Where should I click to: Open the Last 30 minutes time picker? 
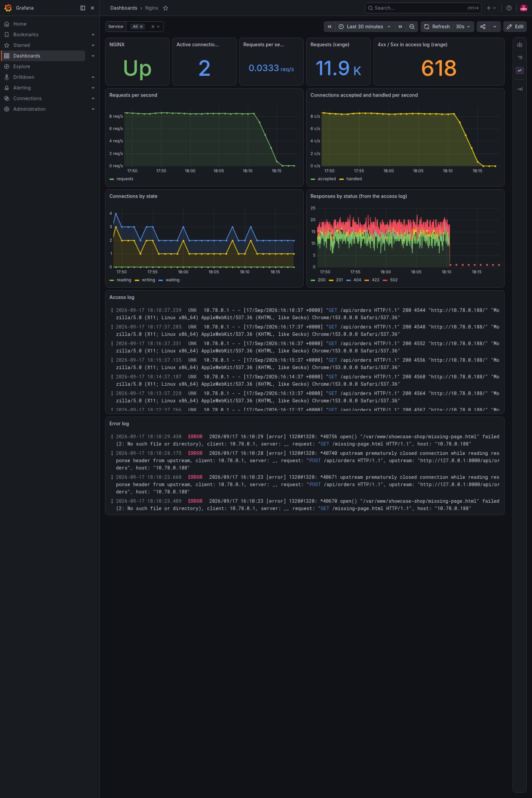point(365,27)
